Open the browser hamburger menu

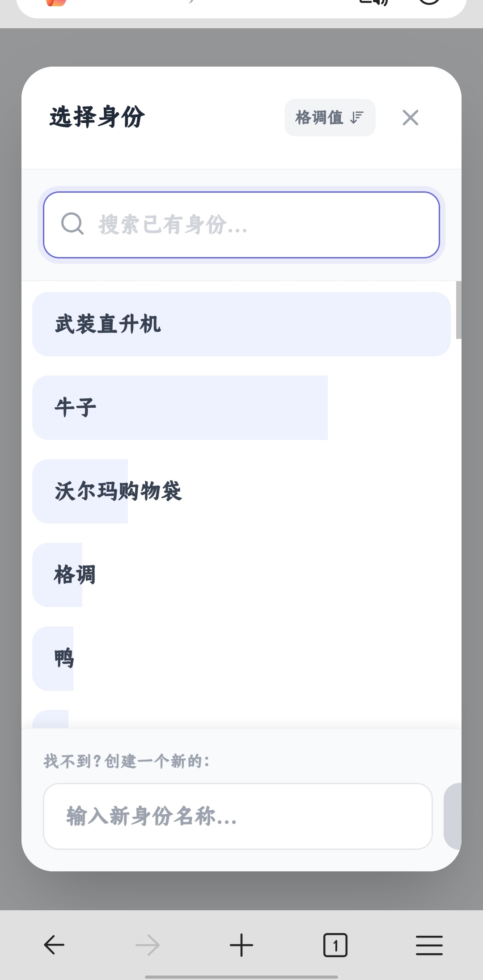click(429, 945)
